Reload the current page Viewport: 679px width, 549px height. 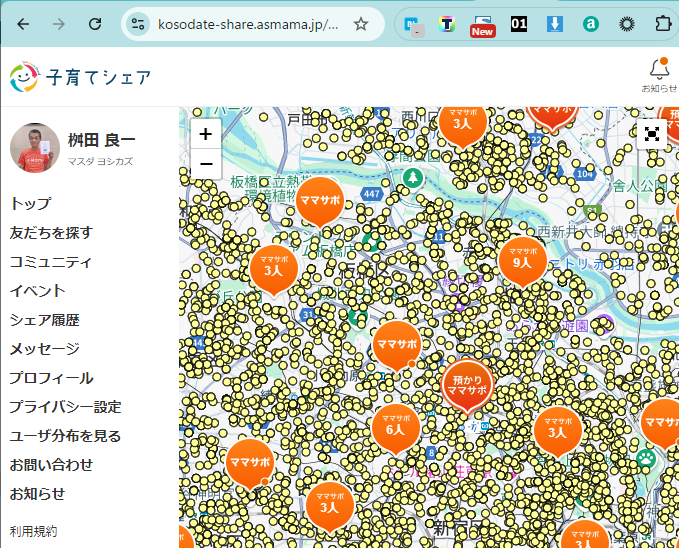tap(95, 24)
